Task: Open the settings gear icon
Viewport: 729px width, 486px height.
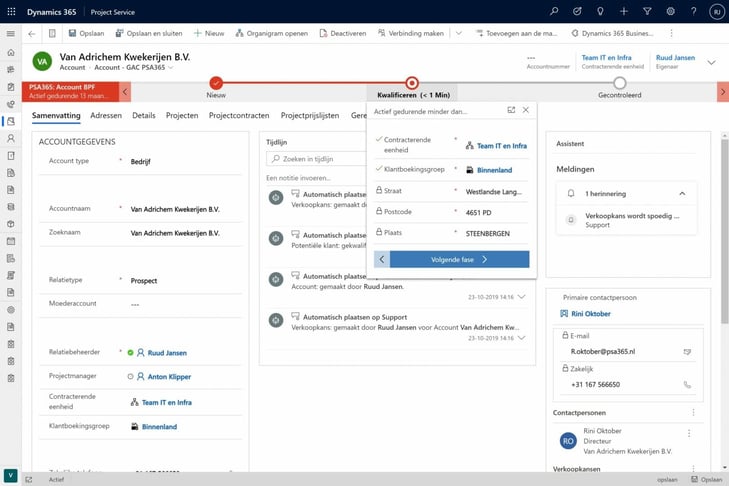Action: pyautogui.click(x=670, y=11)
